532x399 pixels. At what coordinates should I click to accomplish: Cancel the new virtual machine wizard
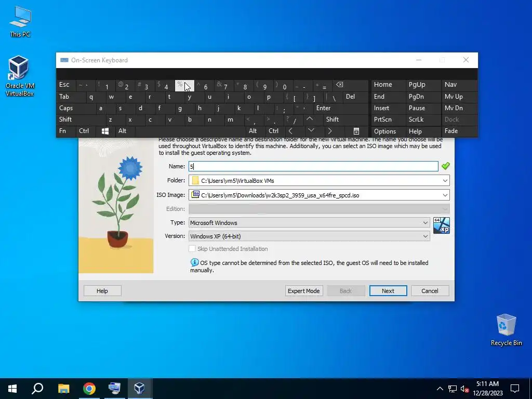(x=430, y=291)
